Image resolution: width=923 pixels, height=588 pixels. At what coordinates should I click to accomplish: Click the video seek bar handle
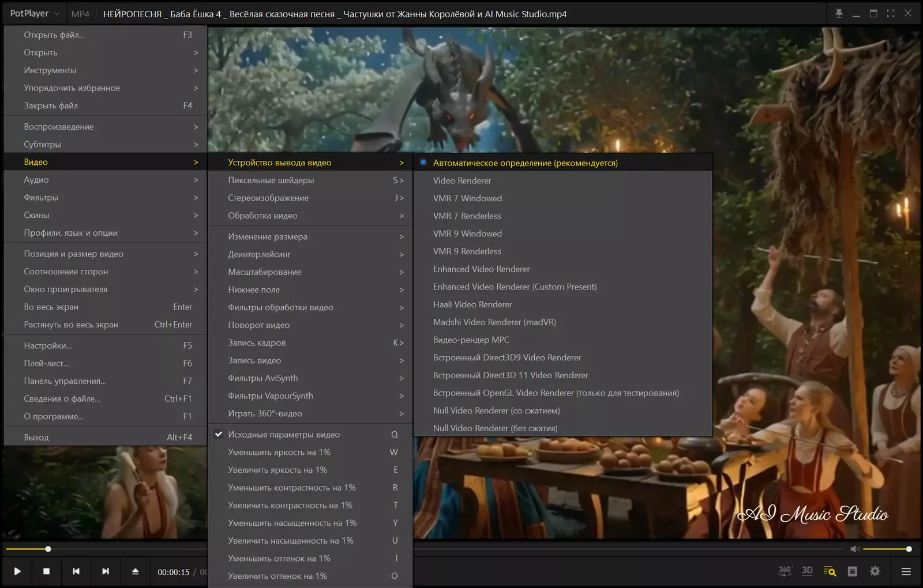pos(48,549)
